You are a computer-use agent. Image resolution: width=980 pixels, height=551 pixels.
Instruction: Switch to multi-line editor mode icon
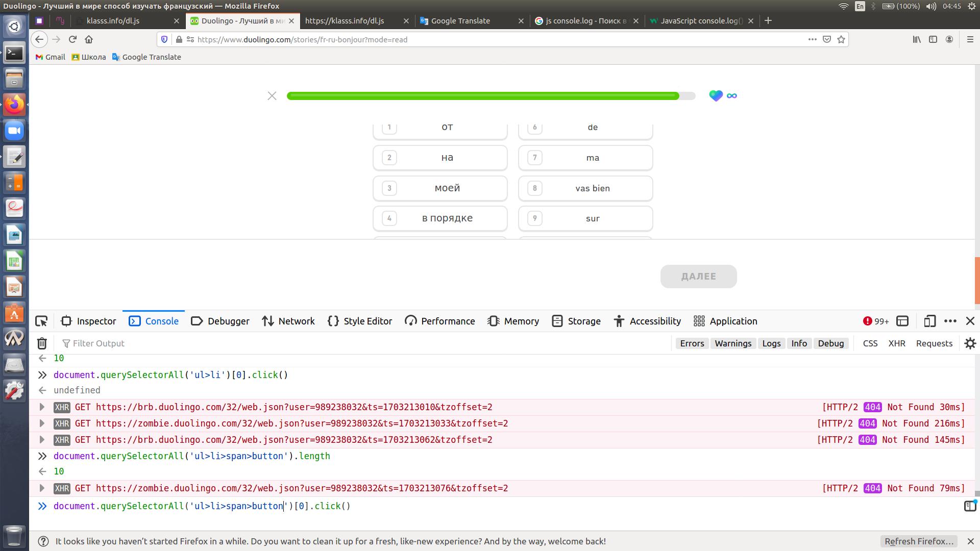[x=969, y=506]
